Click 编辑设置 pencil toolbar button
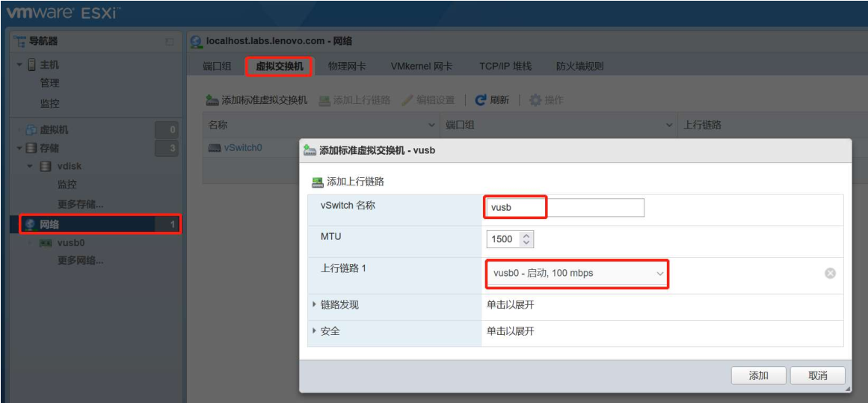The height and width of the screenshot is (403, 868). point(428,100)
